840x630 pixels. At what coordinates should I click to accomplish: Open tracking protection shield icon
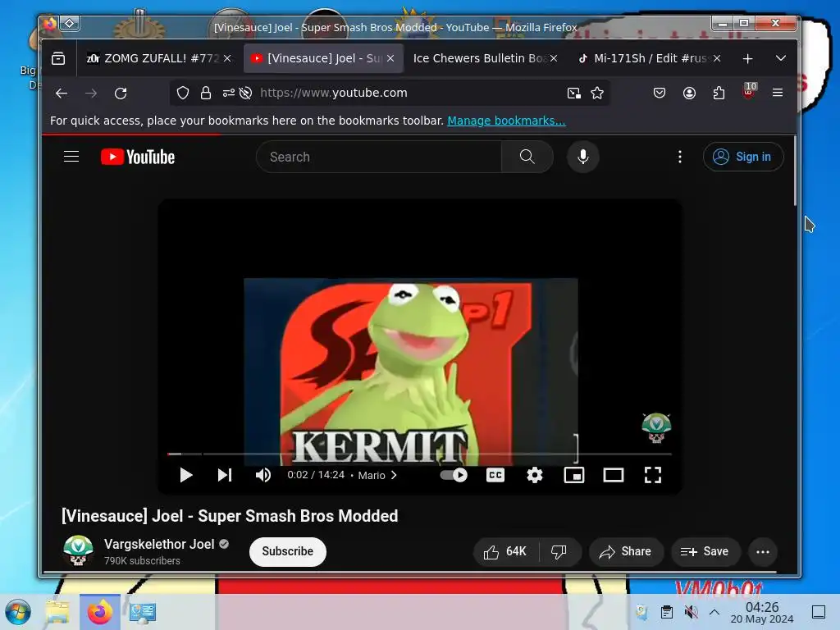pyautogui.click(x=183, y=94)
